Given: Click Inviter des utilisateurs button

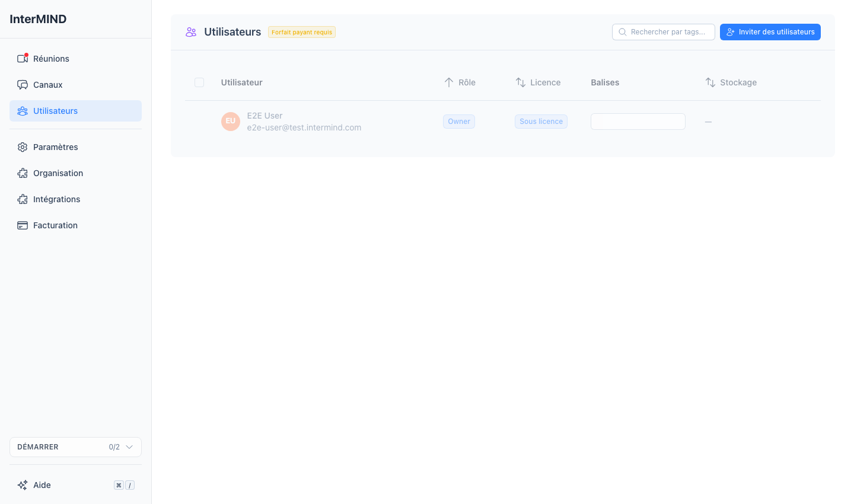Looking at the screenshot, I should coord(770,32).
